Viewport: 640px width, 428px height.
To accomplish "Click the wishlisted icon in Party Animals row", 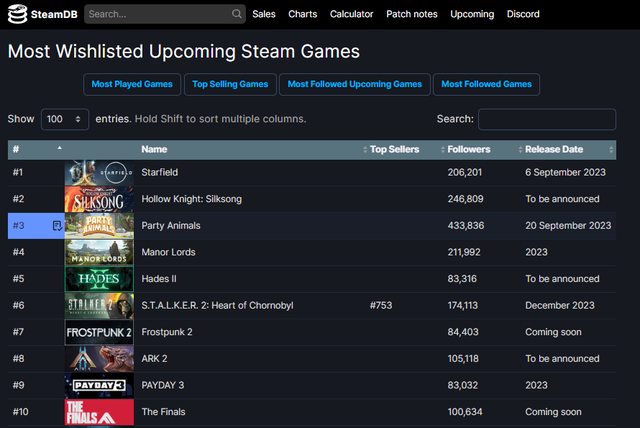I will pos(57,225).
